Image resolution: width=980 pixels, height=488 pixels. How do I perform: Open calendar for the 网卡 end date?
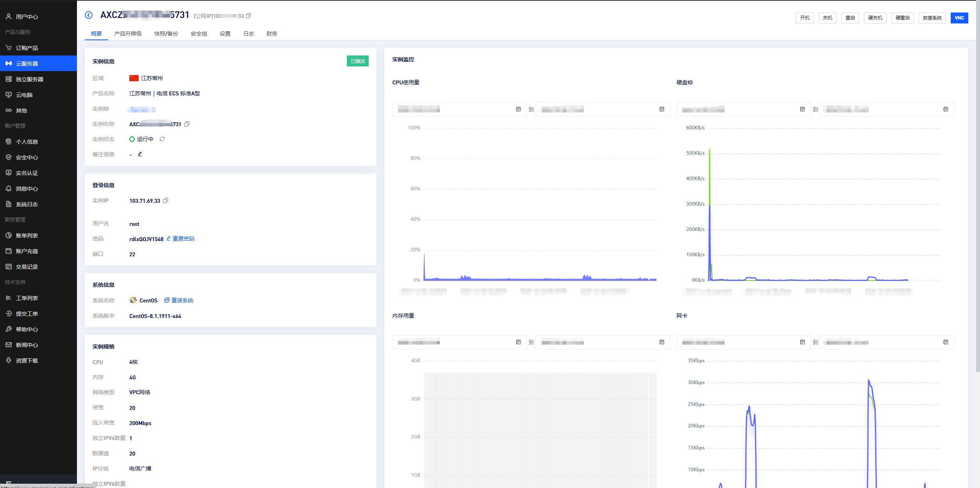click(x=946, y=342)
